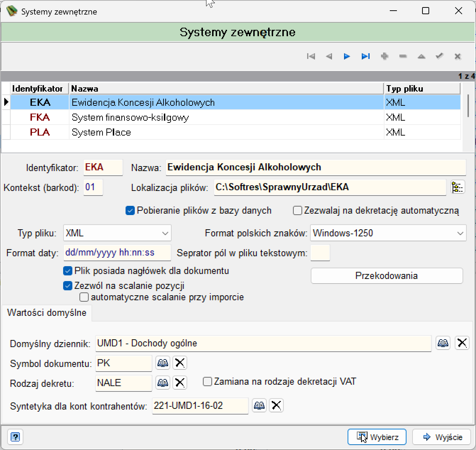
Task: Click the Format daty input field
Action: 117,253
